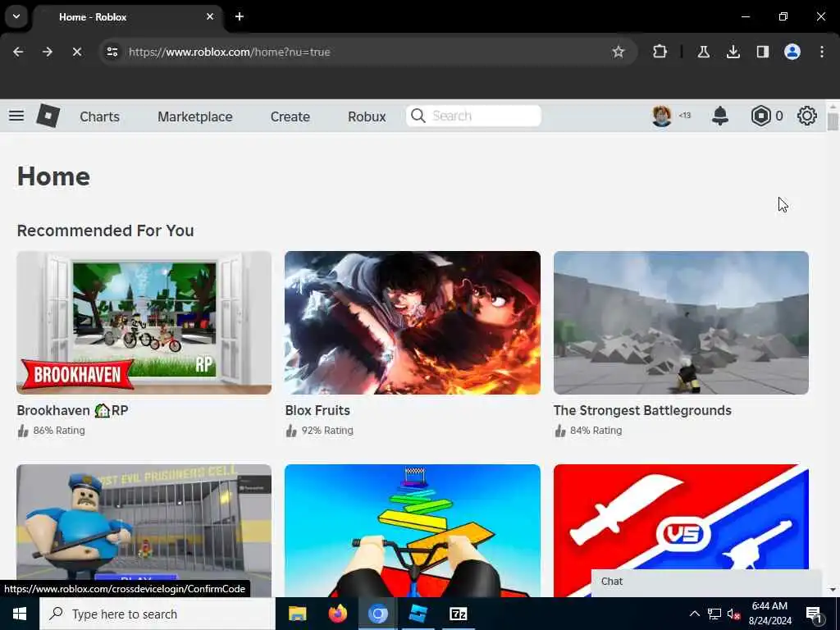This screenshot has height=630, width=840.
Task: Click the Roblox logo icon
Action: (48, 116)
